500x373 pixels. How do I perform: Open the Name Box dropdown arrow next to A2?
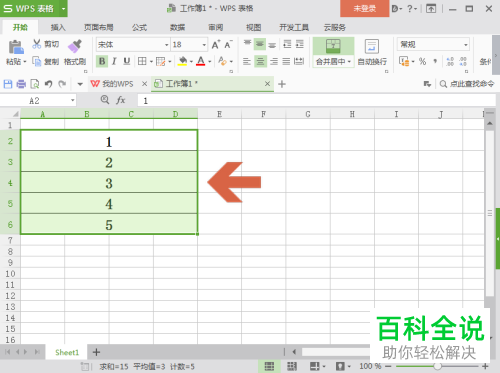[72, 100]
